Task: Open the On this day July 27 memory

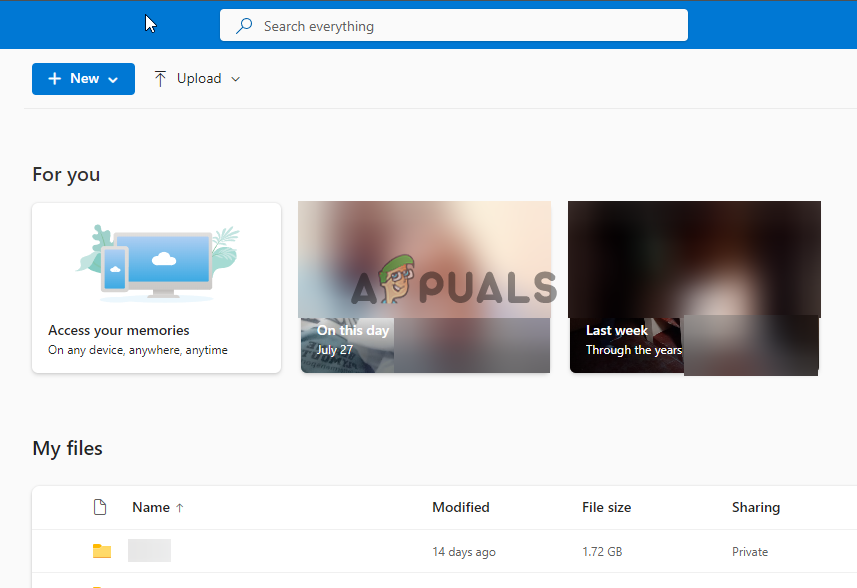Action: (424, 287)
